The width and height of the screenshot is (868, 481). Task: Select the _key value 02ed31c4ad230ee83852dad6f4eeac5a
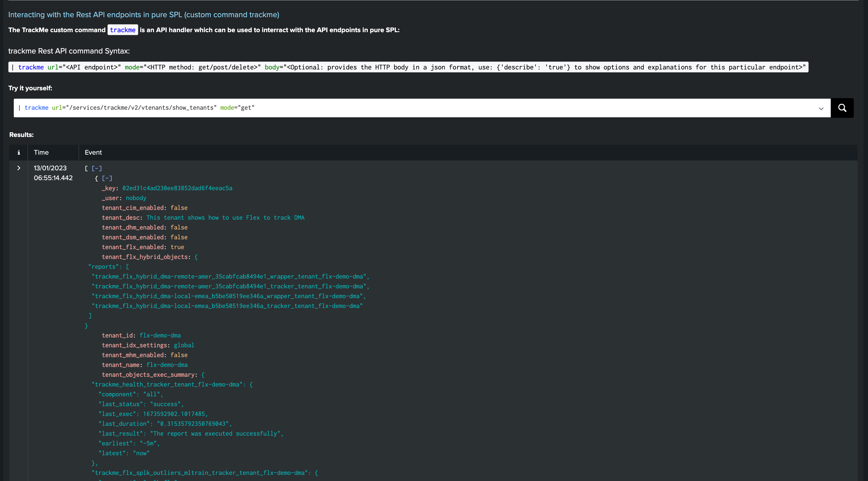[x=177, y=188]
